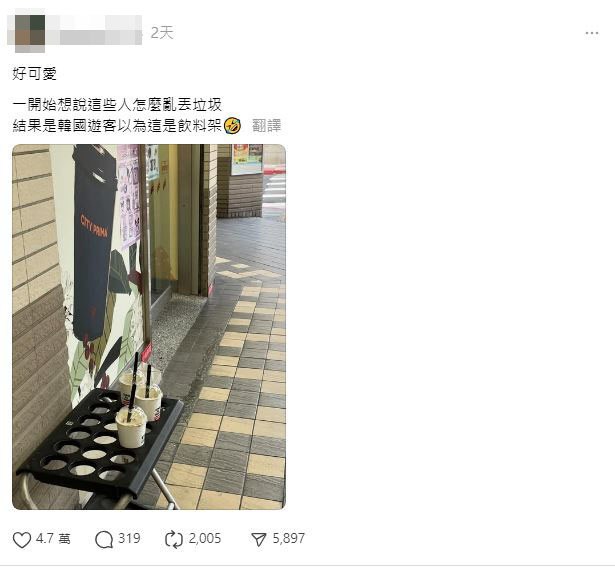Click the 2,005 repost count
Image resolution: width=615 pixels, height=576 pixels.
pyautogui.click(x=205, y=538)
